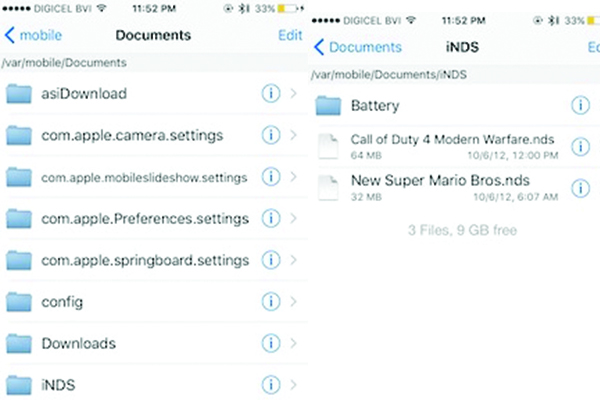Screen dimensions: 600x400
Task: Tap info icon beside Downloads folder
Action: (x=269, y=343)
